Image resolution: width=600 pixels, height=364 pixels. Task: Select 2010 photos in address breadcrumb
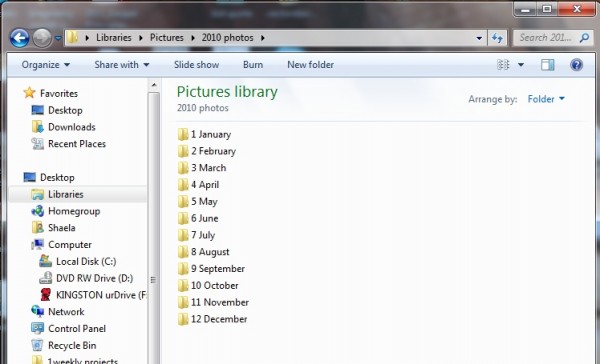coord(227,38)
